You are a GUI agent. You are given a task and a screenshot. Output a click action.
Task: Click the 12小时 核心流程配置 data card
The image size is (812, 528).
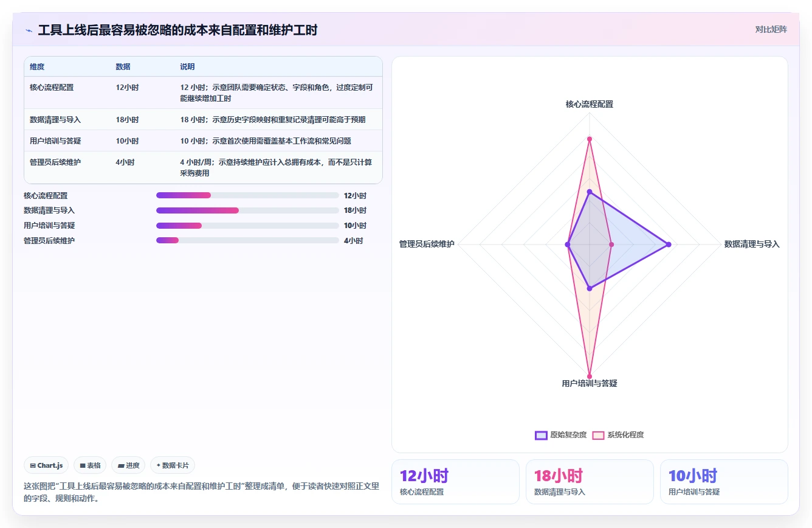455,482
